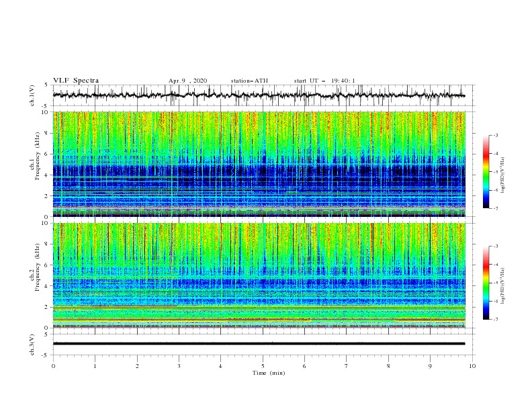Click ch.1 spectrogram's "8" kHz tick label
This screenshot has height=411, width=532.
[x=46, y=133]
